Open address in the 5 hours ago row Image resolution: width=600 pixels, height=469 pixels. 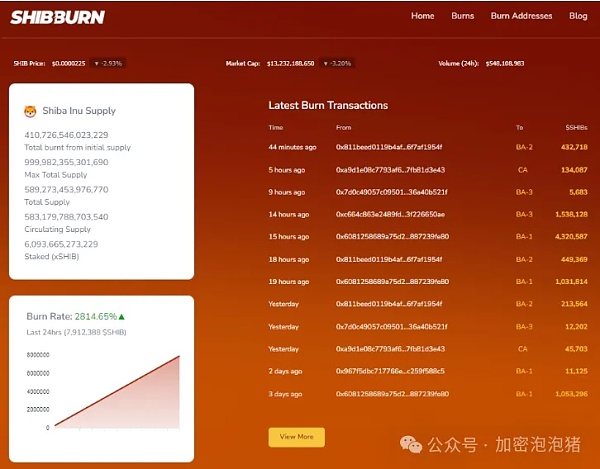tap(390, 170)
